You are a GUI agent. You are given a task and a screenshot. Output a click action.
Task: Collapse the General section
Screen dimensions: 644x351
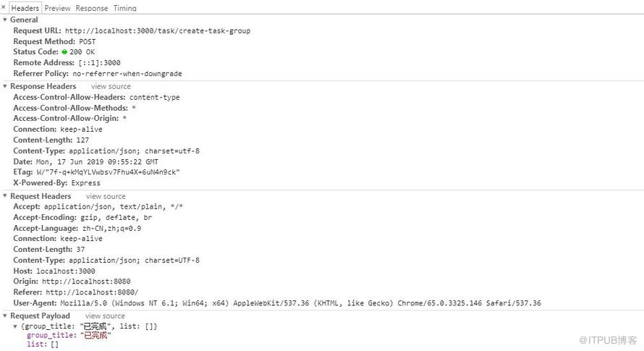pyautogui.click(x=5, y=20)
